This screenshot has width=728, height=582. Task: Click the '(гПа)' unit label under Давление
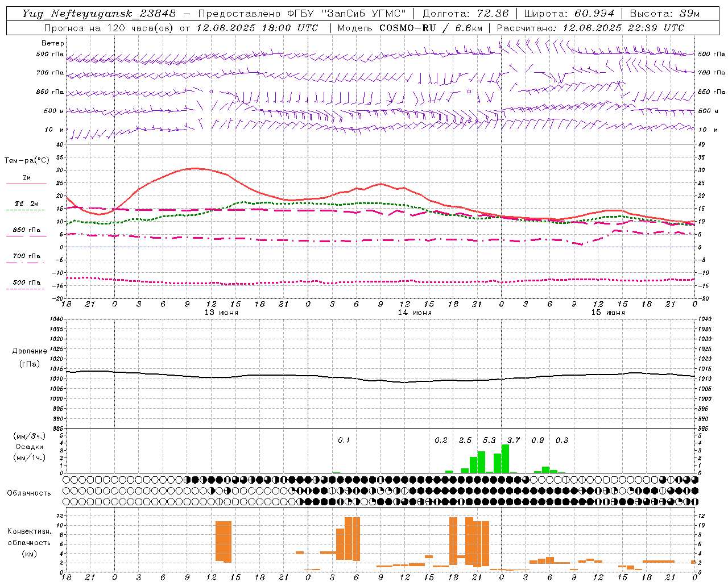click(30, 364)
